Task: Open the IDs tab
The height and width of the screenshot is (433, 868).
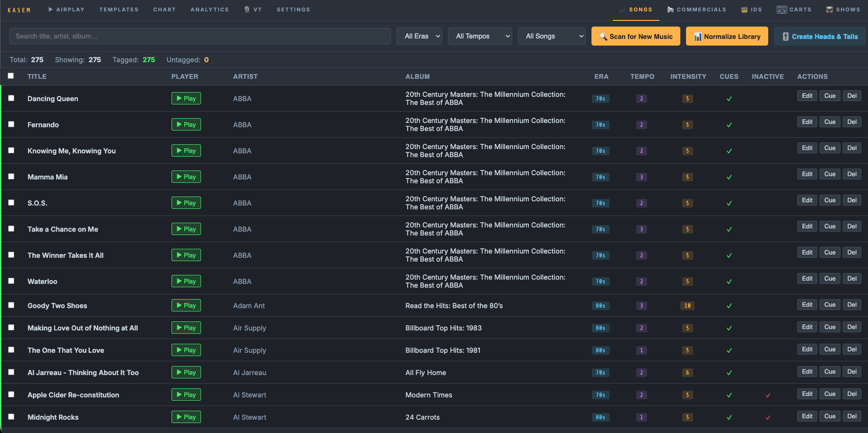Action: [x=752, y=9]
